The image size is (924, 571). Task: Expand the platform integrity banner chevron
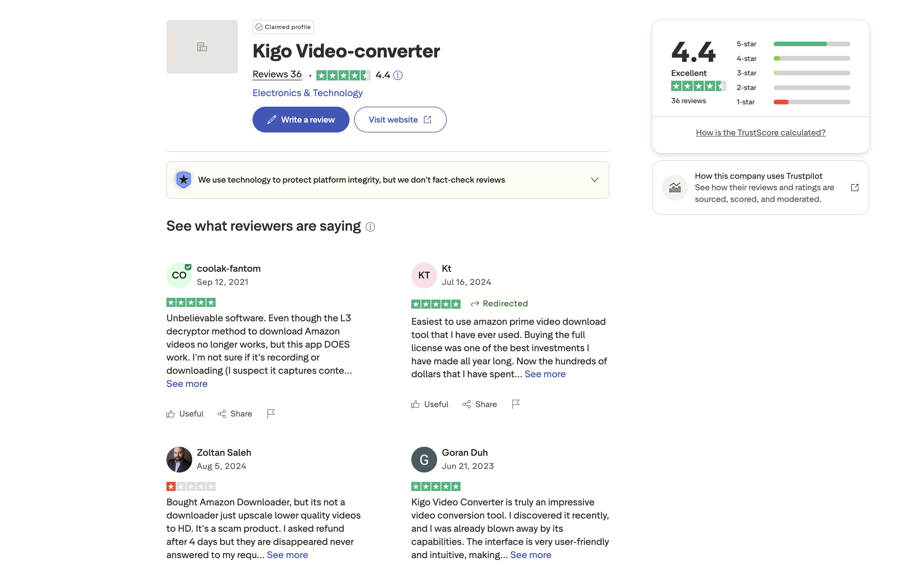(x=594, y=180)
